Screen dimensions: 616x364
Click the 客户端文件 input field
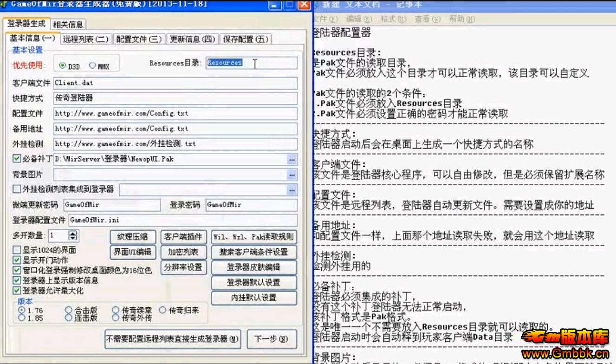tap(175, 83)
